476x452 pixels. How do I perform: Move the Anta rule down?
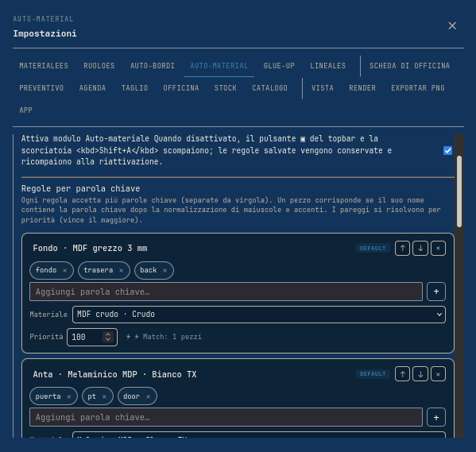pyautogui.click(x=420, y=374)
